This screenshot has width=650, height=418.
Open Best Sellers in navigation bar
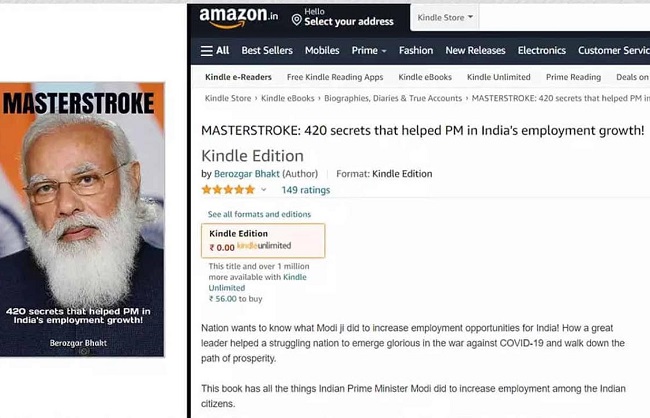pos(267,51)
